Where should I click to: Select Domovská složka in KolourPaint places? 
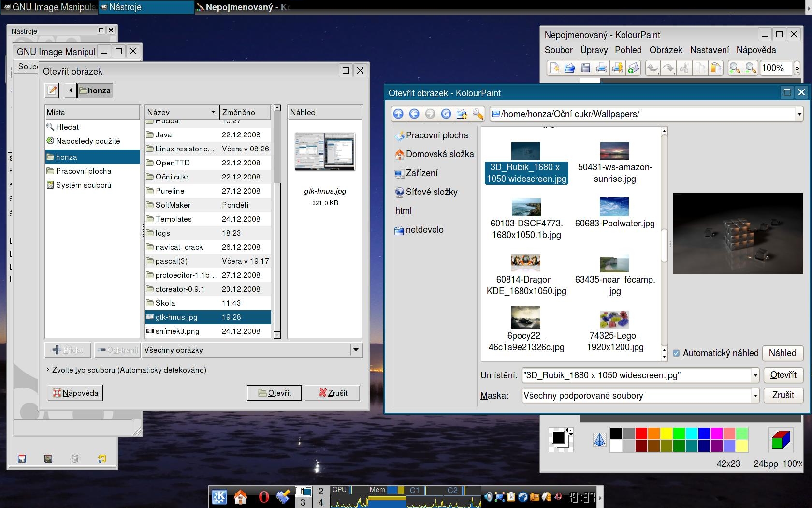pos(434,154)
